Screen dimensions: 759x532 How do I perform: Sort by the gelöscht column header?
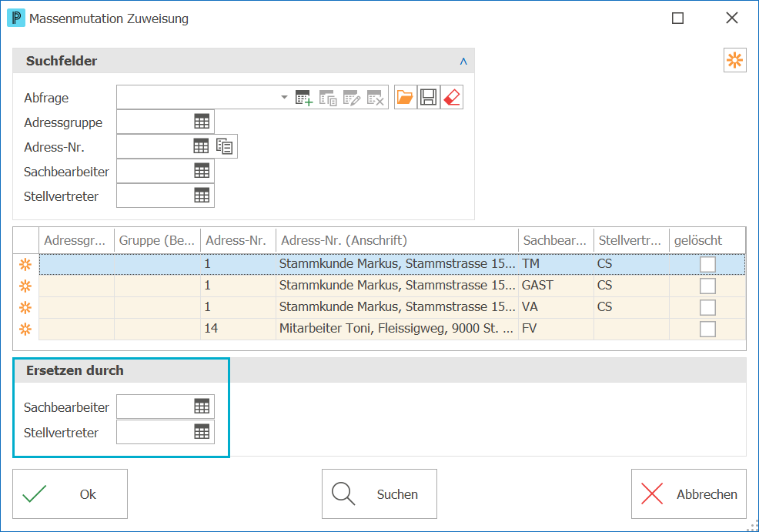pos(707,240)
